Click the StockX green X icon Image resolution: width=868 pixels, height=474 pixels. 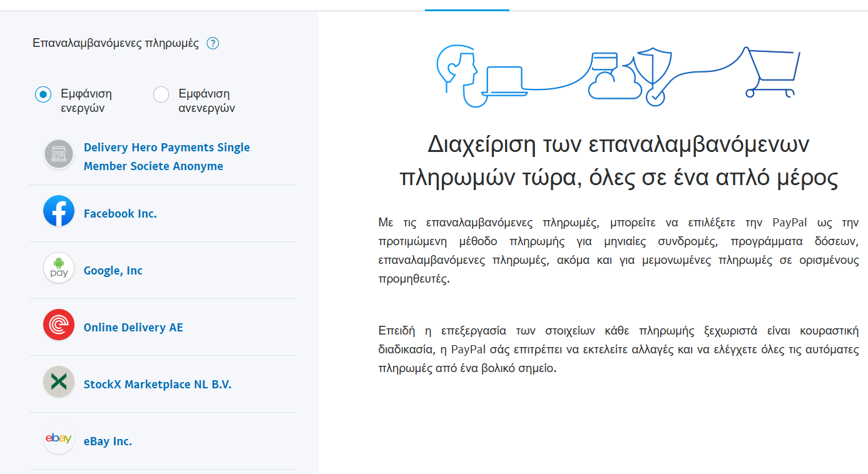[x=59, y=382]
